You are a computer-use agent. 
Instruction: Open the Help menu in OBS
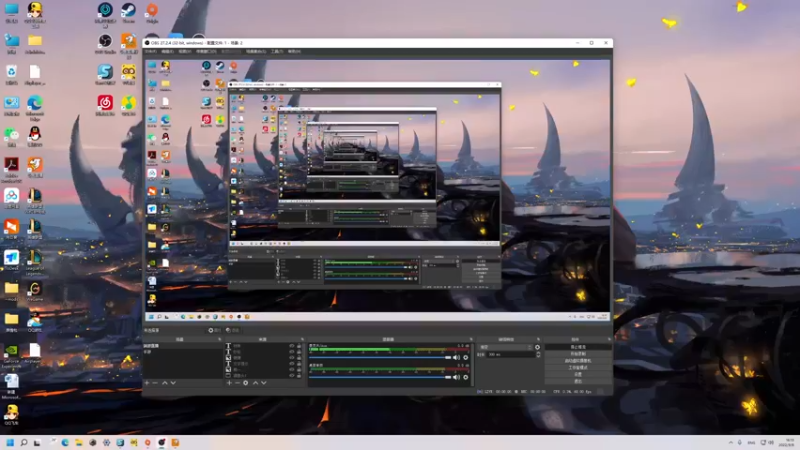(x=294, y=52)
